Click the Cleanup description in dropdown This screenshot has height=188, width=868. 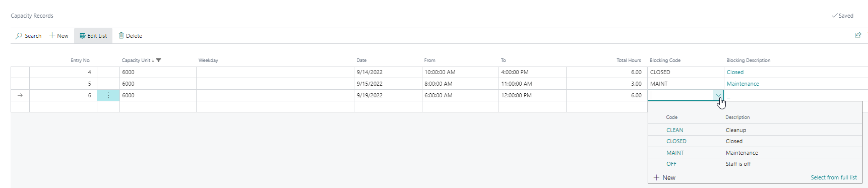tap(736, 130)
